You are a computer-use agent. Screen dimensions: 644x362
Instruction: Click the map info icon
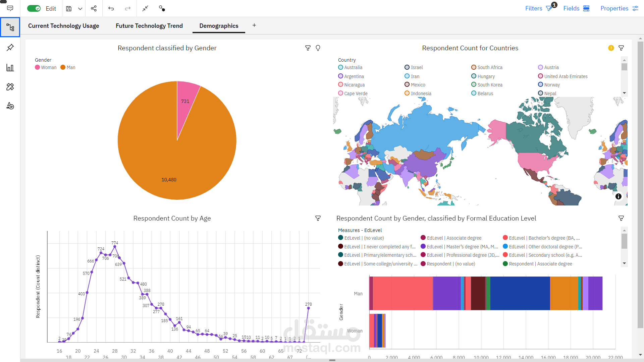pyautogui.click(x=619, y=196)
